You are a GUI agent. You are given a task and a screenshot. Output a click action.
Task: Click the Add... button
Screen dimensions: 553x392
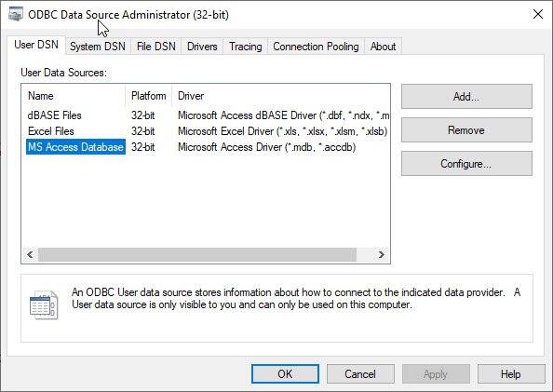pyautogui.click(x=466, y=96)
